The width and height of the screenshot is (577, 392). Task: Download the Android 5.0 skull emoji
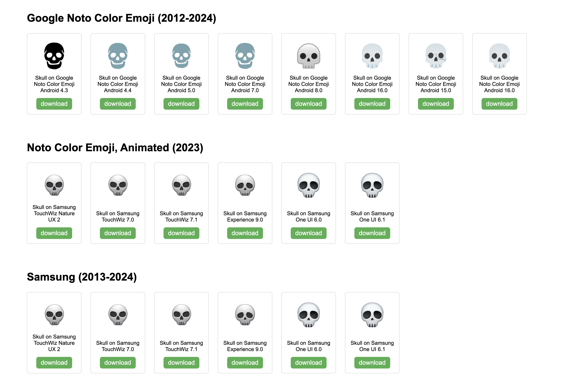pyautogui.click(x=181, y=104)
